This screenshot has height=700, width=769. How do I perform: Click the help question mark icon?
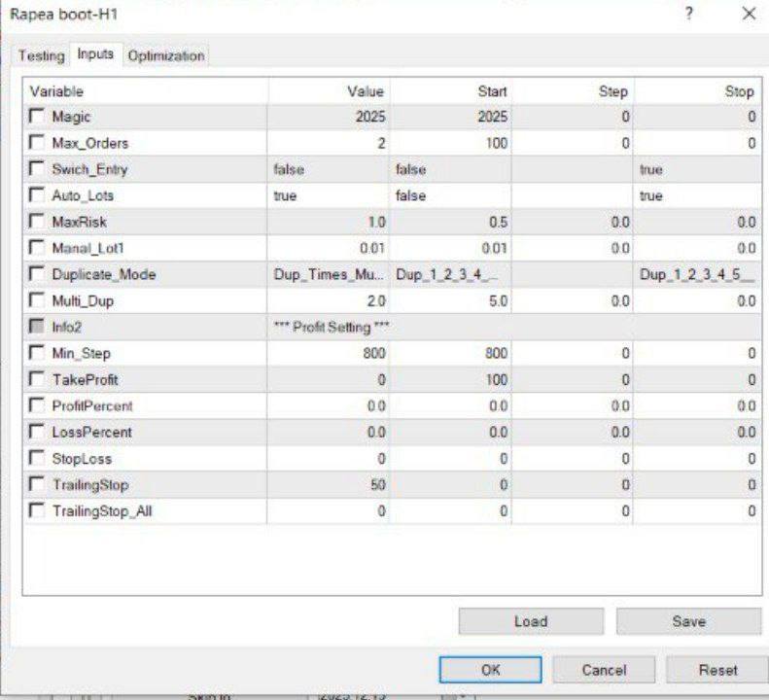coord(689,14)
